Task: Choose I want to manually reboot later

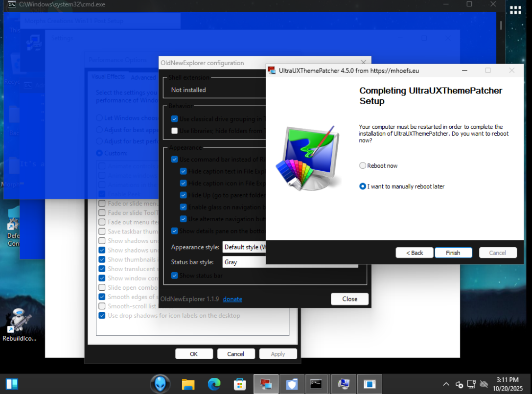Action: pyautogui.click(x=363, y=186)
